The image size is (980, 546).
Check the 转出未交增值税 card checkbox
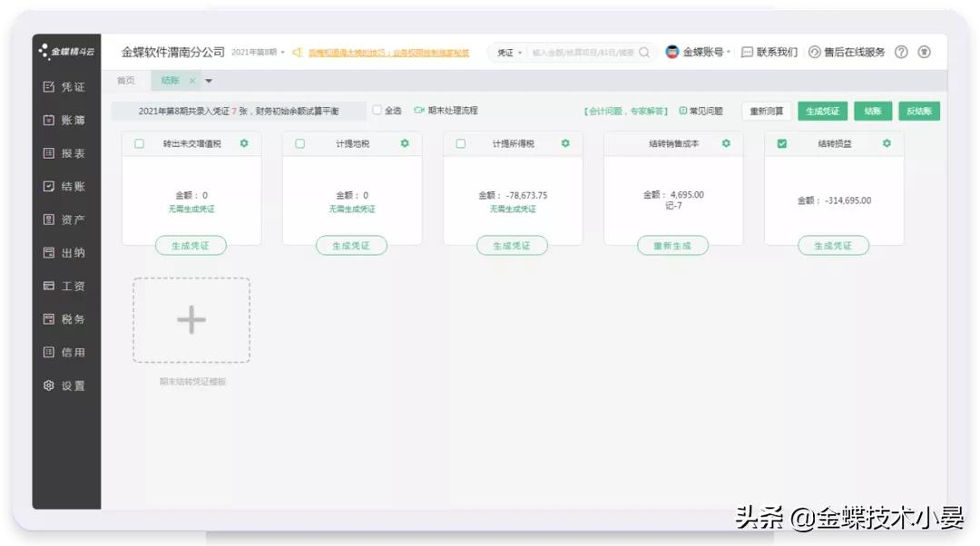point(139,143)
